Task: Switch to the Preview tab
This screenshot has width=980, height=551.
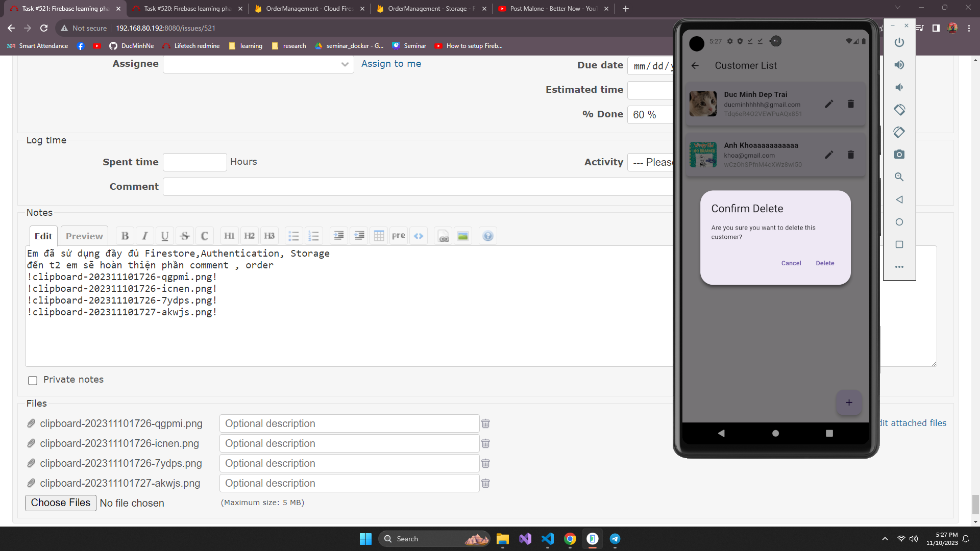Action: (84, 236)
